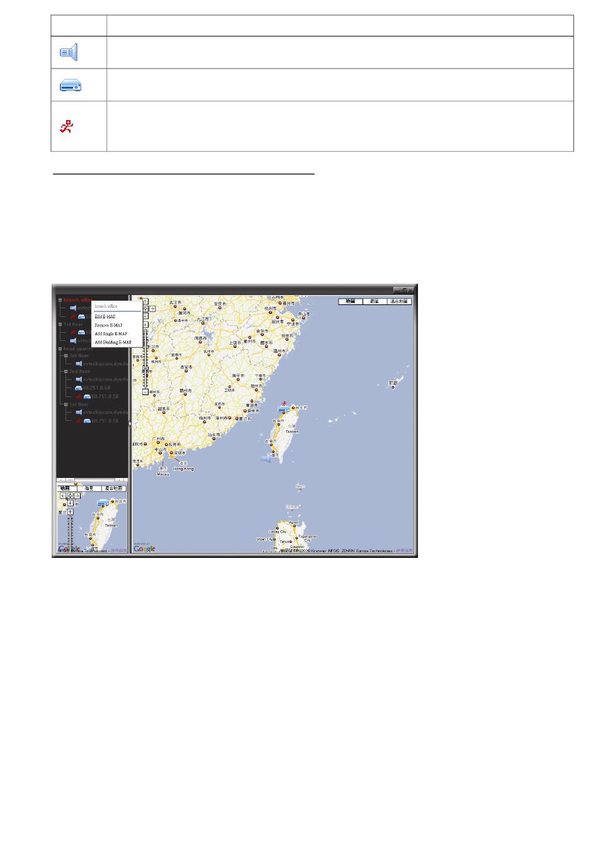Choose Add Single E-MAP menu entry
Image resolution: width=598 pixels, height=868 pixels.
[111, 334]
